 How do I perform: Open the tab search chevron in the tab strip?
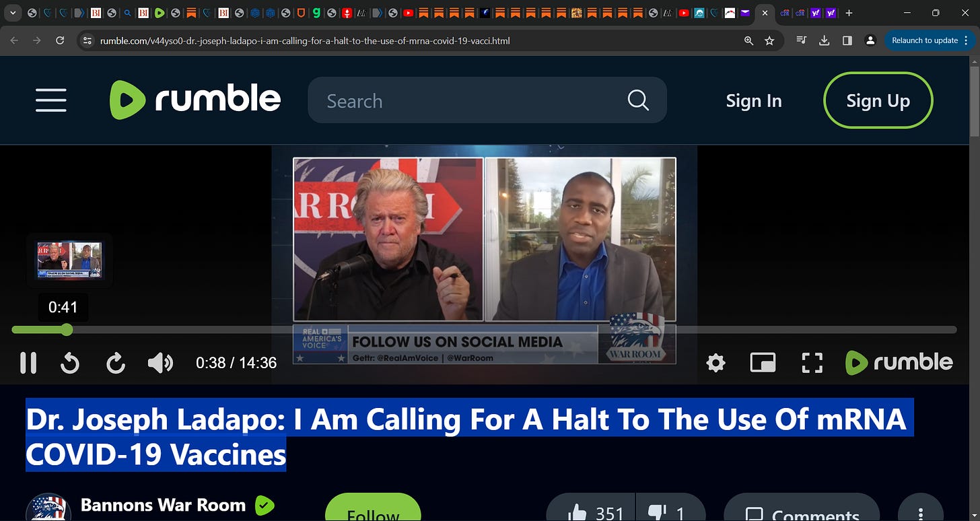pyautogui.click(x=13, y=13)
